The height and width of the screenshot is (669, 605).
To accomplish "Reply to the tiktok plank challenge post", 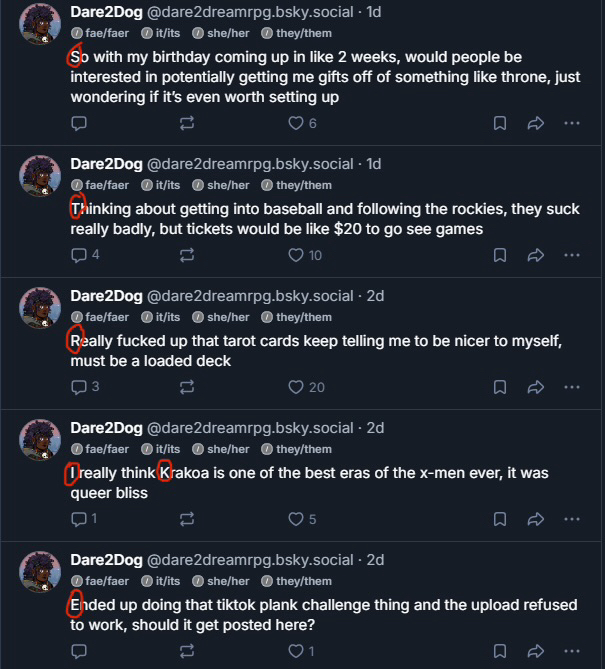I will tap(80, 651).
